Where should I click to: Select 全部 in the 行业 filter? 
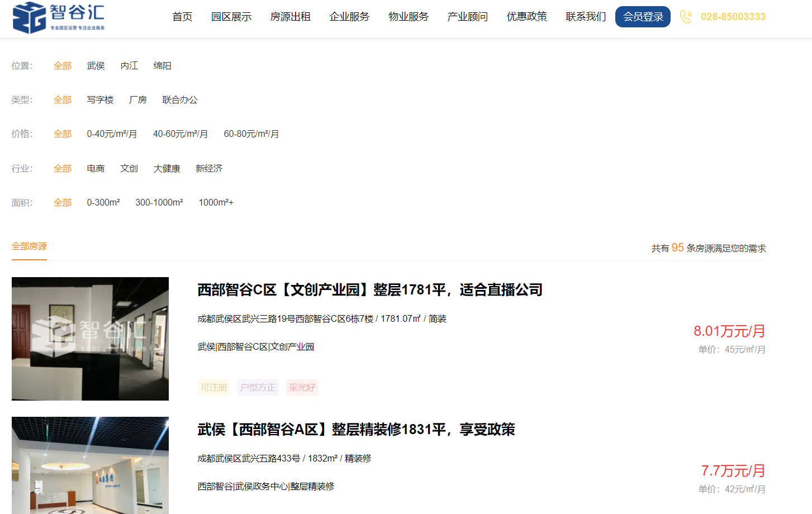(x=63, y=168)
